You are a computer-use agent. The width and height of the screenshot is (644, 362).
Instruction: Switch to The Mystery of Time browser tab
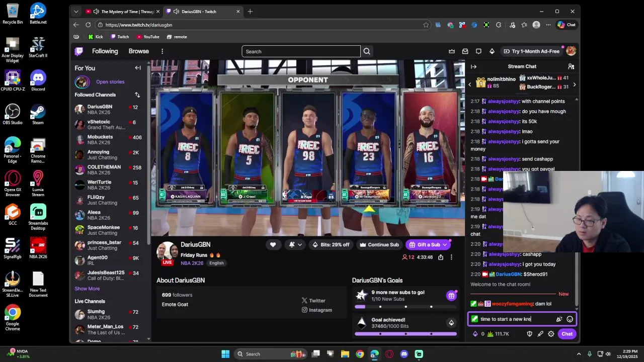click(x=122, y=12)
